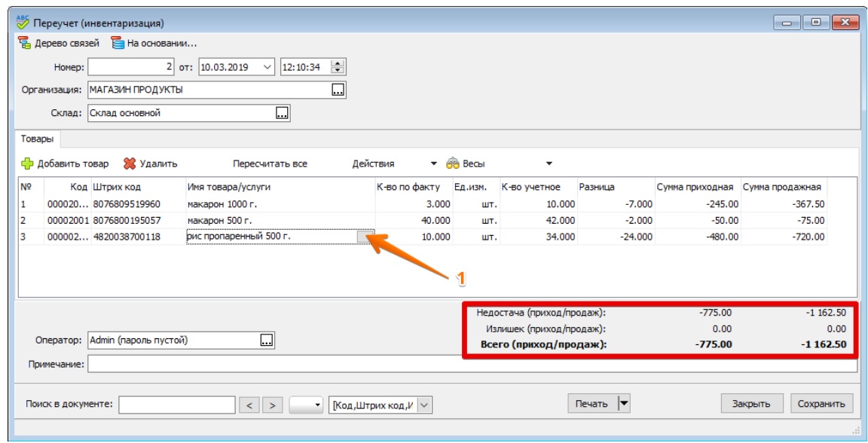The height and width of the screenshot is (443, 868).
Task: Click the Ед.изм. column header
Action: (x=476, y=187)
